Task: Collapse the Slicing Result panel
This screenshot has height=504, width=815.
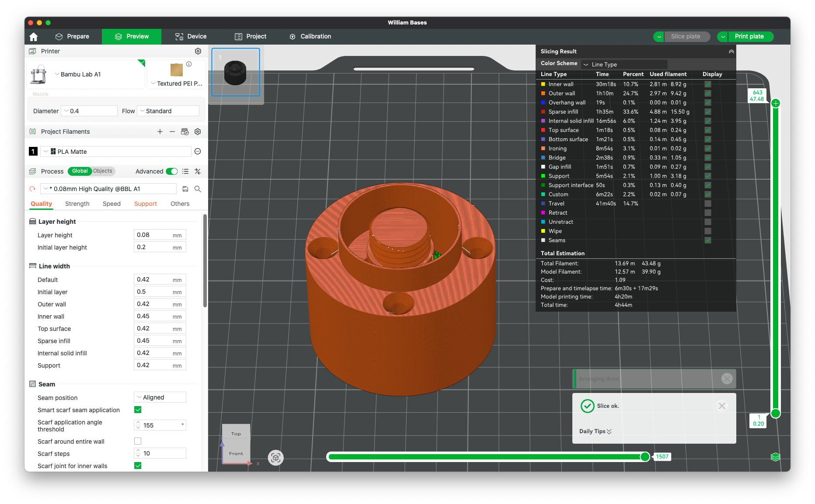Action: [x=731, y=51]
